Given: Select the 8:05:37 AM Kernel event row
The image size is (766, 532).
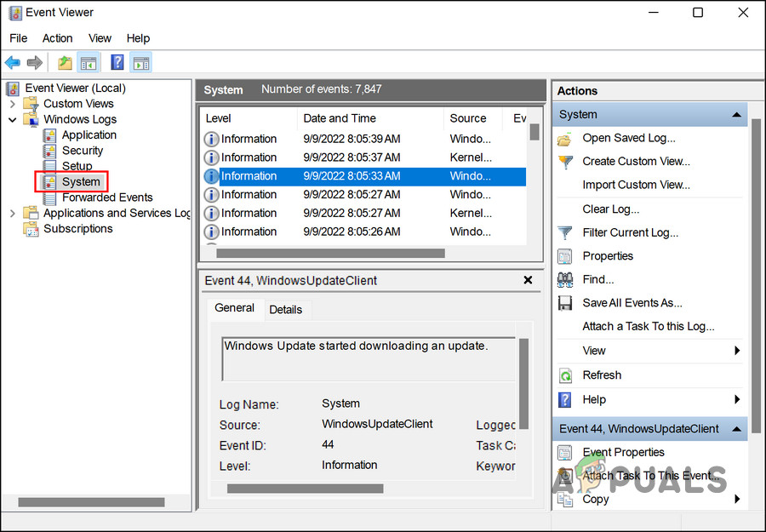Looking at the screenshot, I should coord(364,157).
